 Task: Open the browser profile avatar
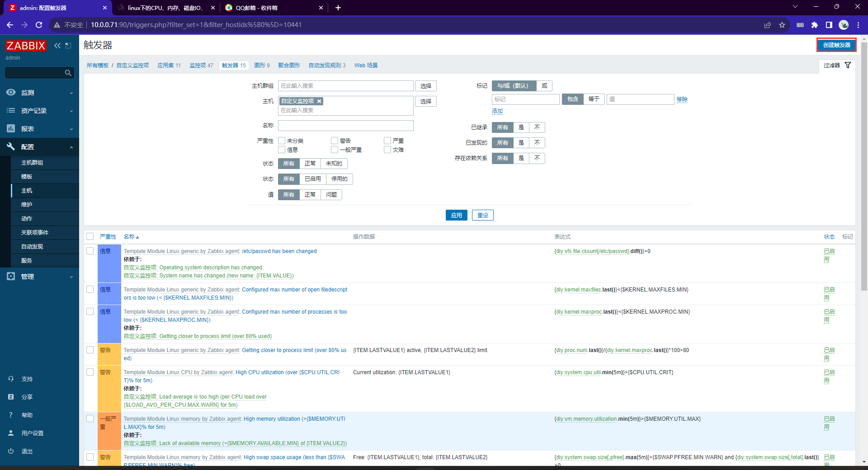(x=844, y=25)
